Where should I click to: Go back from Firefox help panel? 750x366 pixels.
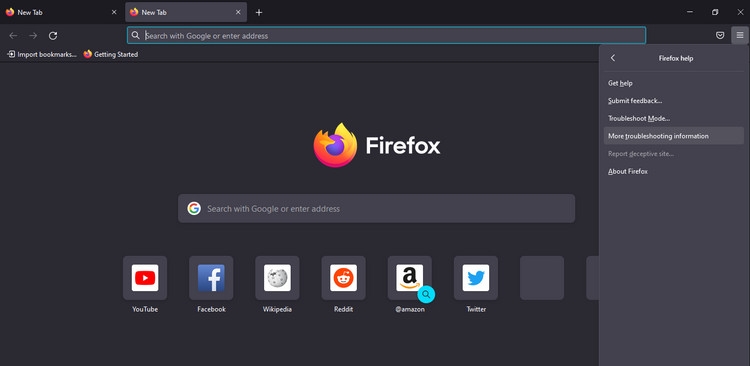(613, 58)
